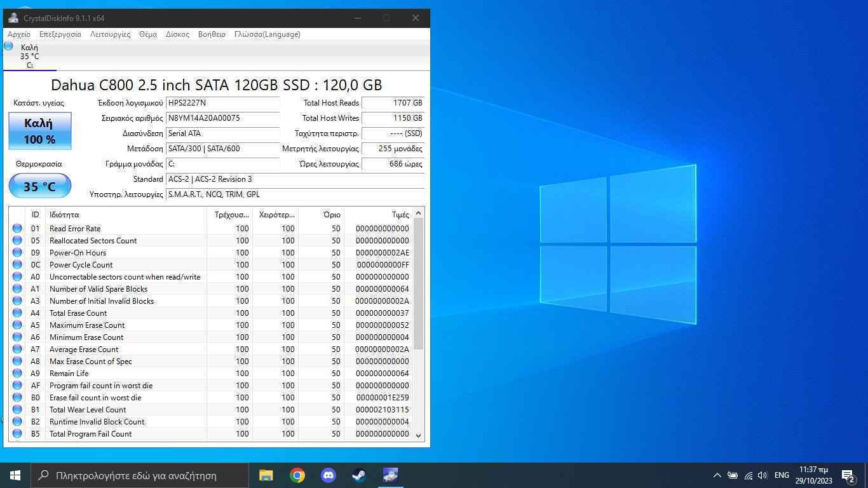The height and width of the screenshot is (488, 868).
Task: Click the Total Host Reads value 1707 GB
Action: [393, 103]
